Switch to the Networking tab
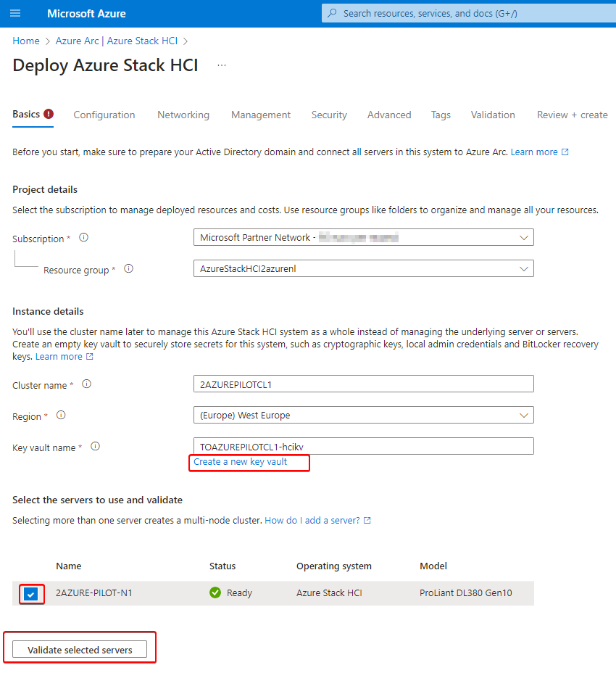616x673 pixels. point(183,115)
